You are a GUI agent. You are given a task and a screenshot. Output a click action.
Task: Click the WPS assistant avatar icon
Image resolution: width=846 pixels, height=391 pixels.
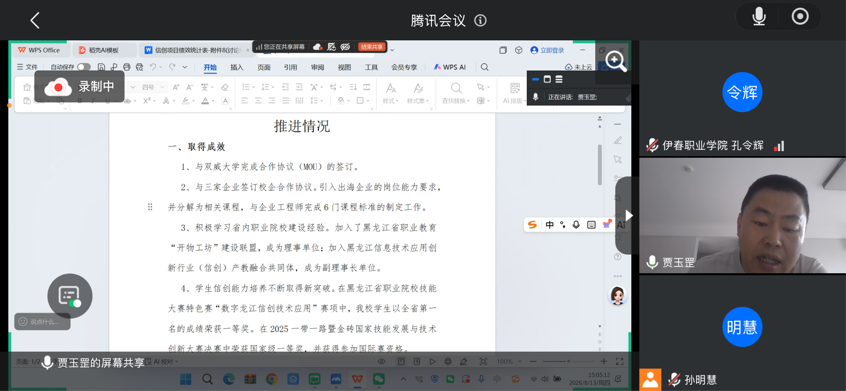tap(617, 295)
